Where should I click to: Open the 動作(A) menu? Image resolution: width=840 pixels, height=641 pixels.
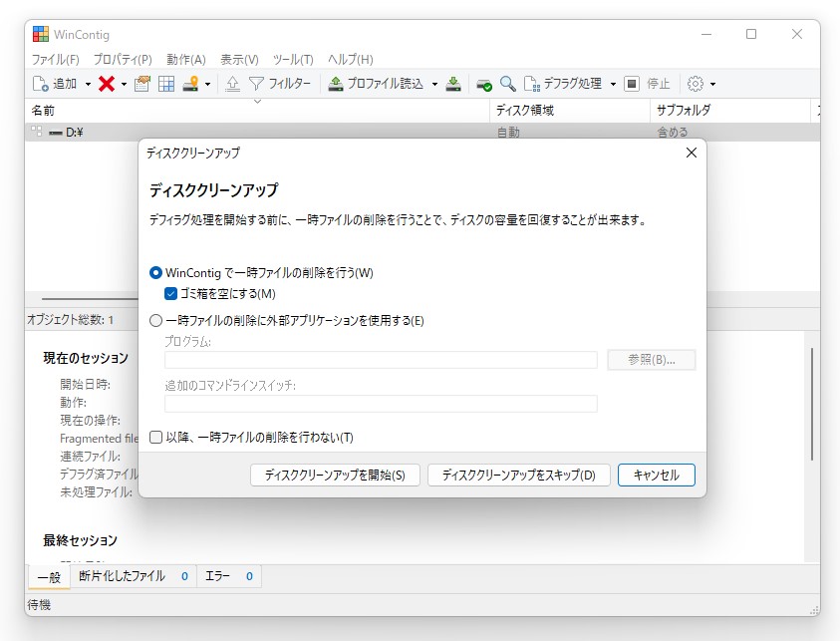click(186, 60)
